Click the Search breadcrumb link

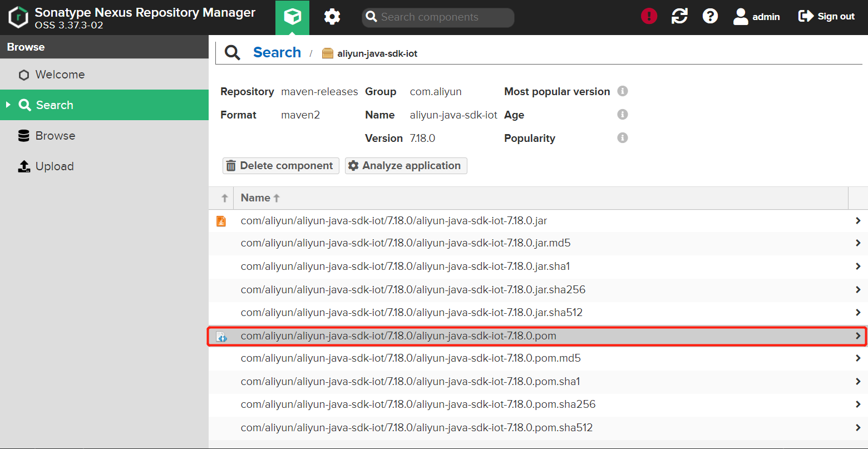(277, 52)
